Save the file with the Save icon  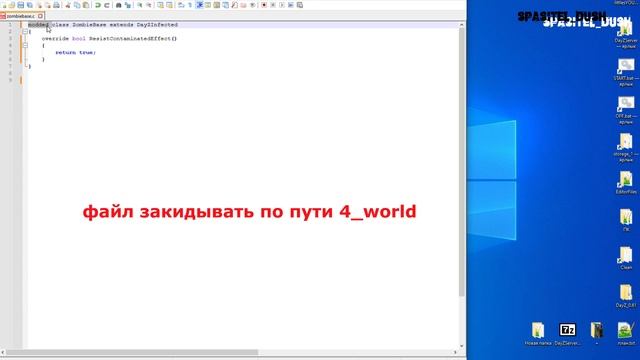pyautogui.click(x=20, y=5)
